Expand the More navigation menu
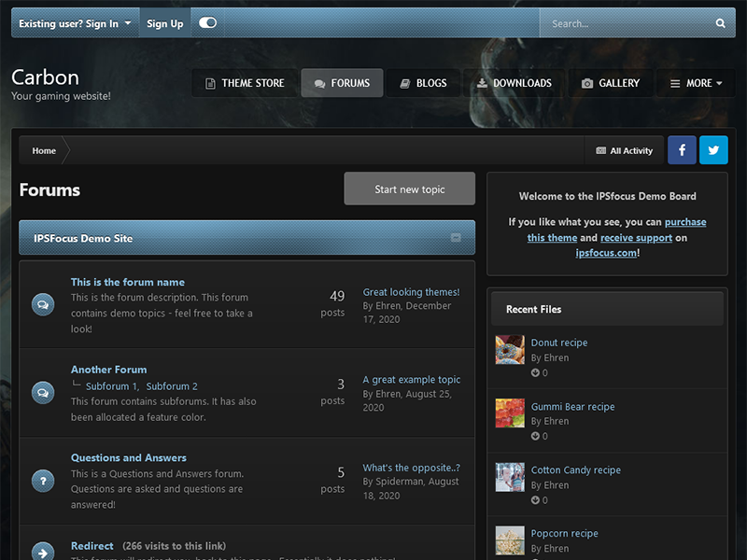Viewport: 747px width, 560px height. point(697,83)
